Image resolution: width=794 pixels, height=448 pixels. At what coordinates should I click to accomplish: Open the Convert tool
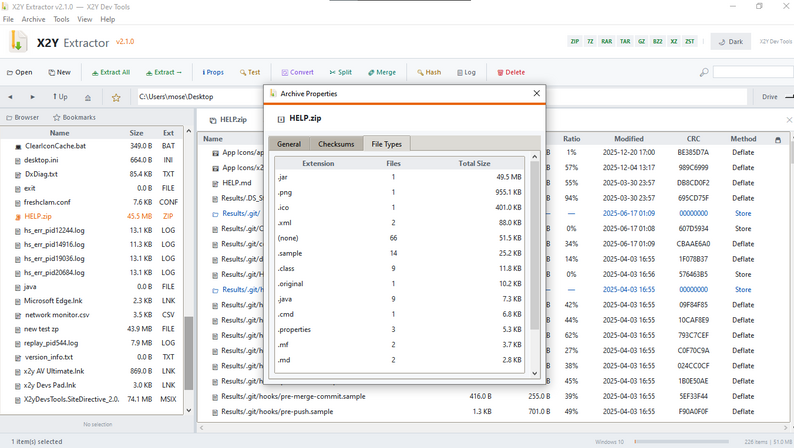(297, 72)
